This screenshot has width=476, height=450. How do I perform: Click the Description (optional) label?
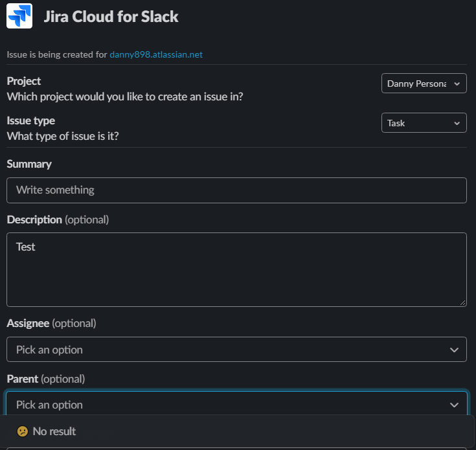(58, 219)
